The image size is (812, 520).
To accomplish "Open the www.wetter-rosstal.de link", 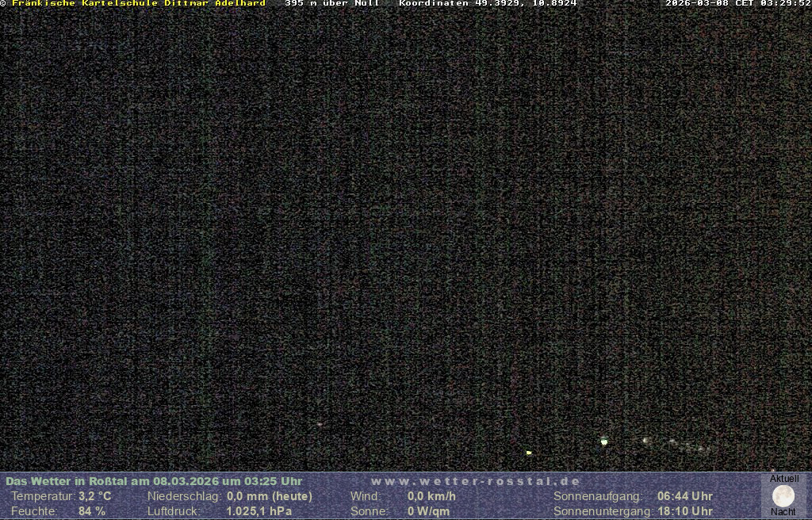I will click(x=475, y=481).
